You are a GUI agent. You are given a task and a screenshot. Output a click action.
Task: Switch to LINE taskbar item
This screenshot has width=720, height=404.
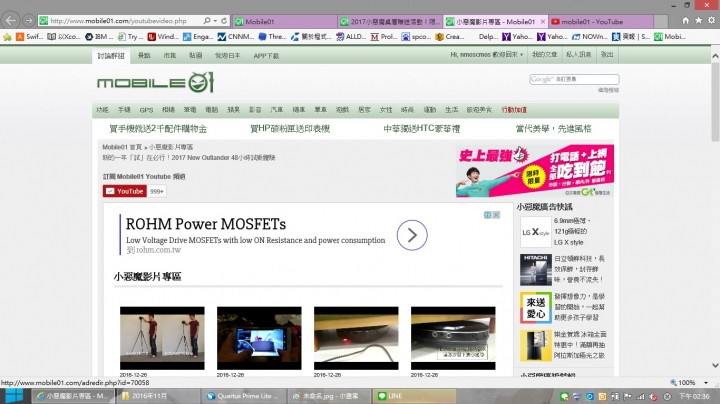coord(416,396)
